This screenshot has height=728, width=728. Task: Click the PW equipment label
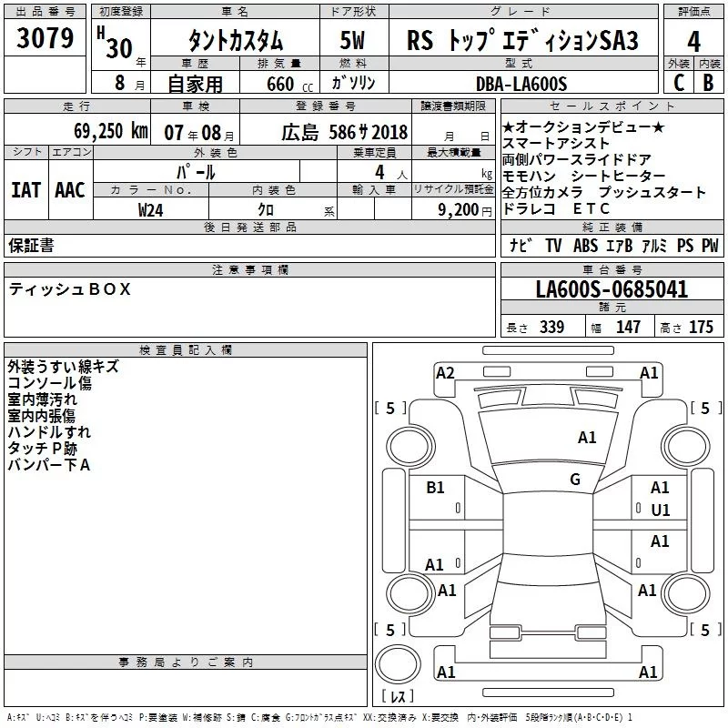point(710,246)
